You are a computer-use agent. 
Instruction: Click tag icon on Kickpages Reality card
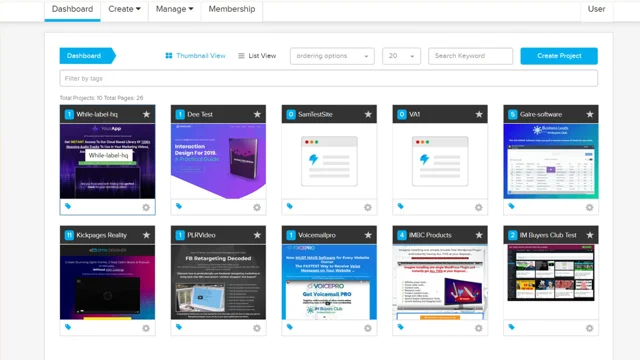(x=68, y=327)
